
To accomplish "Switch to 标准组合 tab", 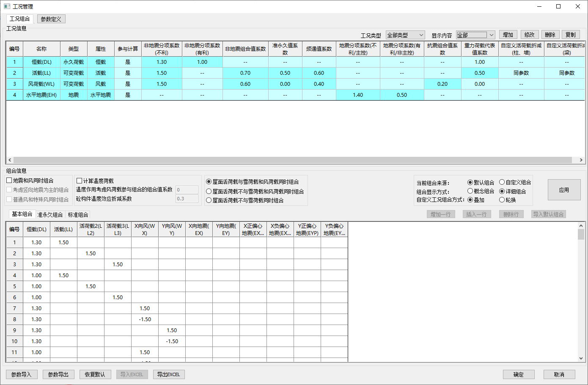I will pos(78,215).
